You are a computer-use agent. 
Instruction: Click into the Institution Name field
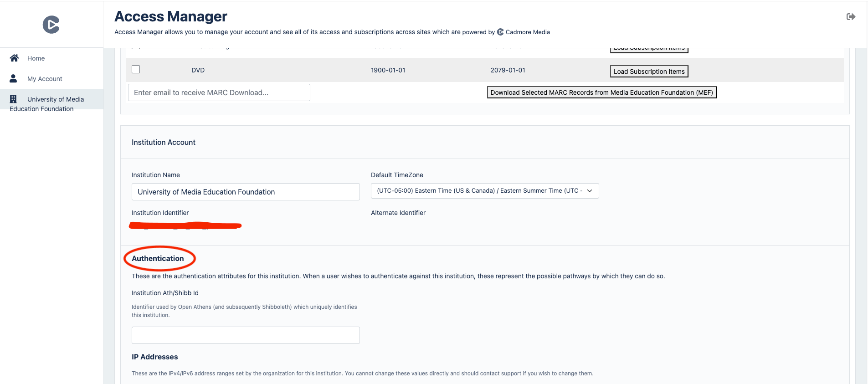click(x=246, y=192)
